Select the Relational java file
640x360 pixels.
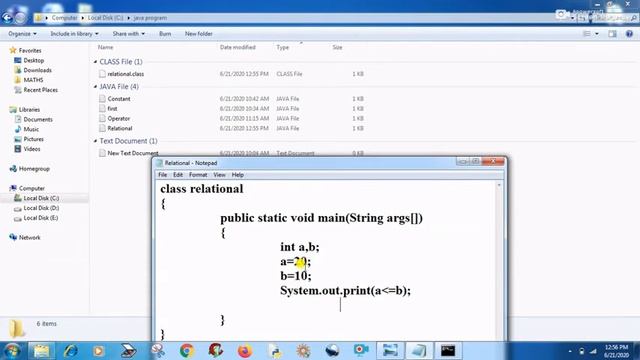[120, 128]
